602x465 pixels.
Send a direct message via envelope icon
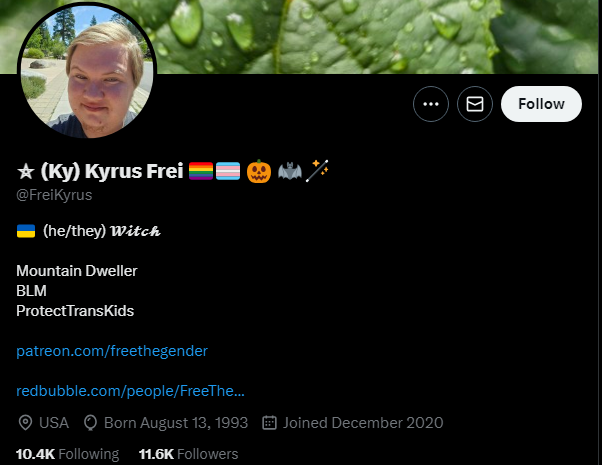pyautogui.click(x=475, y=104)
